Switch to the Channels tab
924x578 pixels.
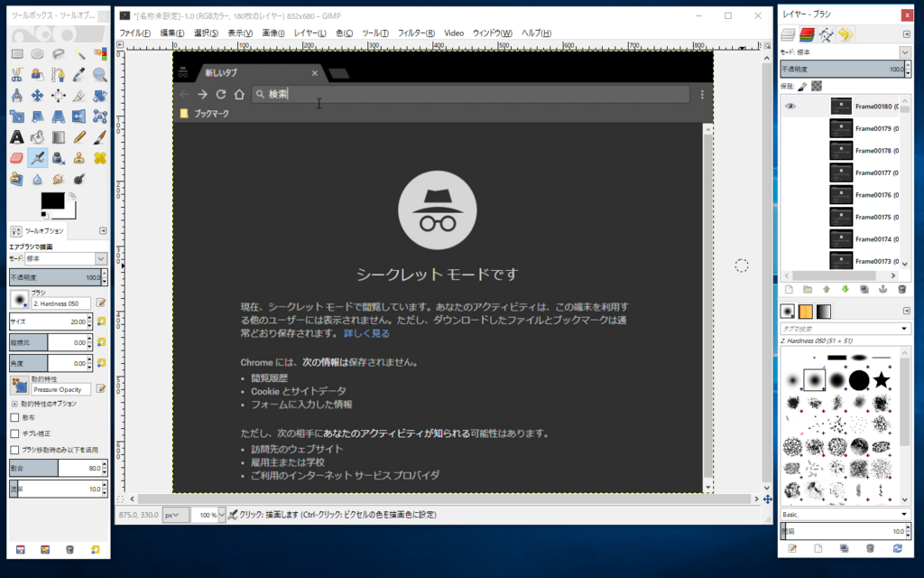point(807,34)
